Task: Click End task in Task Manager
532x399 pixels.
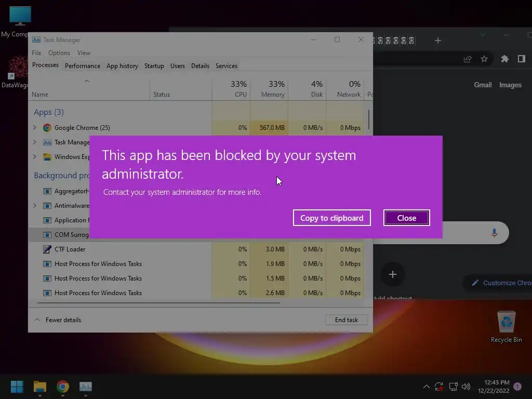Action: tap(347, 320)
